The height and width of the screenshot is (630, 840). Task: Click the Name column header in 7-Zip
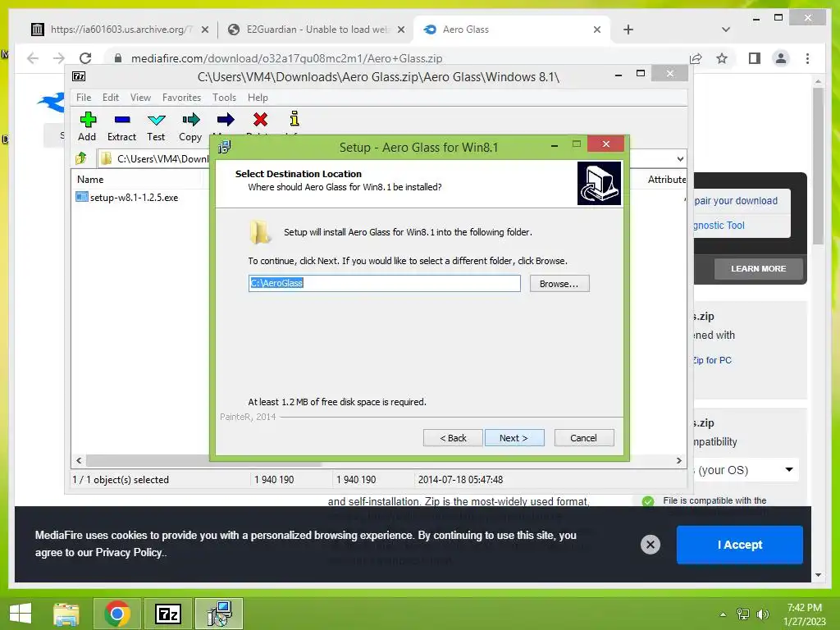pyautogui.click(x=90, y=180)
